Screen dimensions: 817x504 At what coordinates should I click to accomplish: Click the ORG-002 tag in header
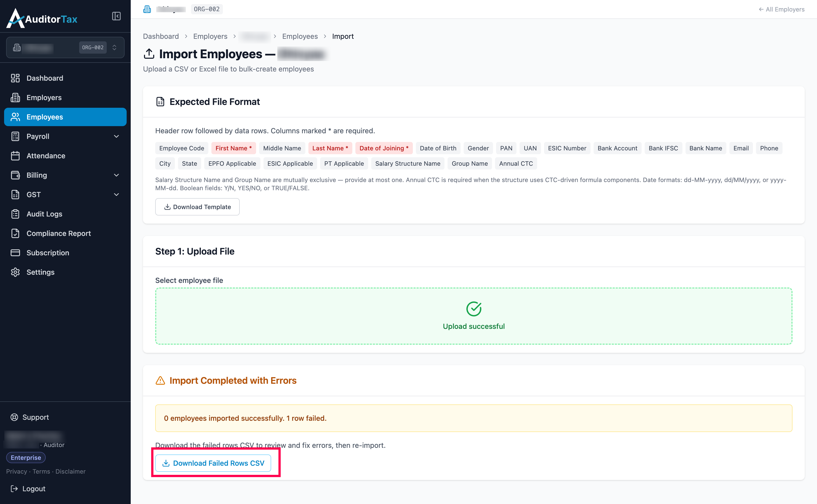207,9
